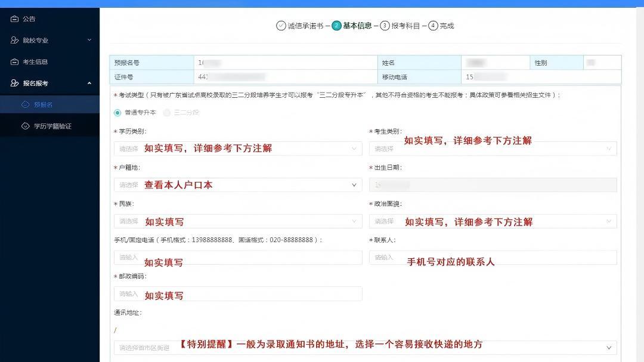Click the 报名报考 sidebar icon
Image resolution: width=644 pixels, height=362 pixels.
[x=16, y=83]
